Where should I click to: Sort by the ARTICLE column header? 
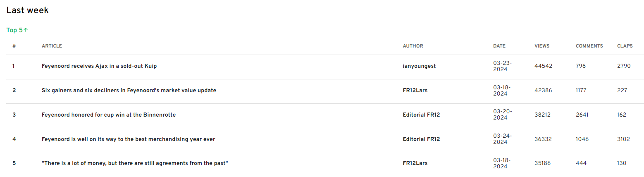[52, 46]
